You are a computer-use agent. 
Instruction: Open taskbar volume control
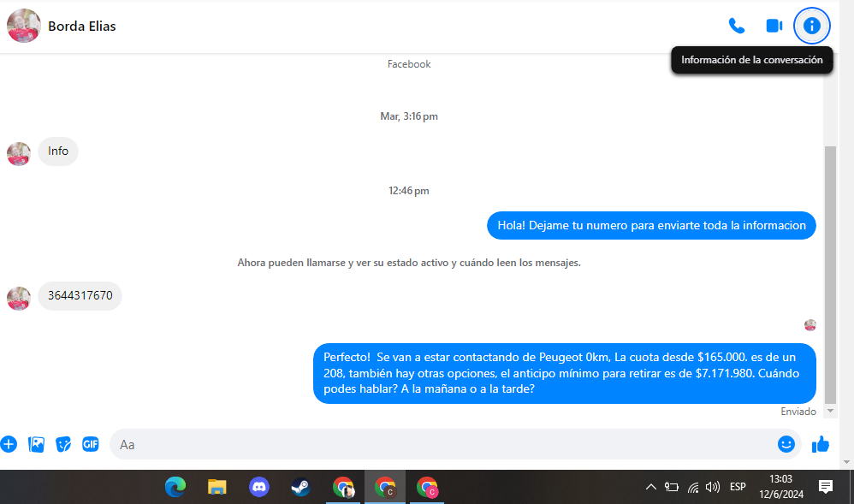(x=713, y=487)
